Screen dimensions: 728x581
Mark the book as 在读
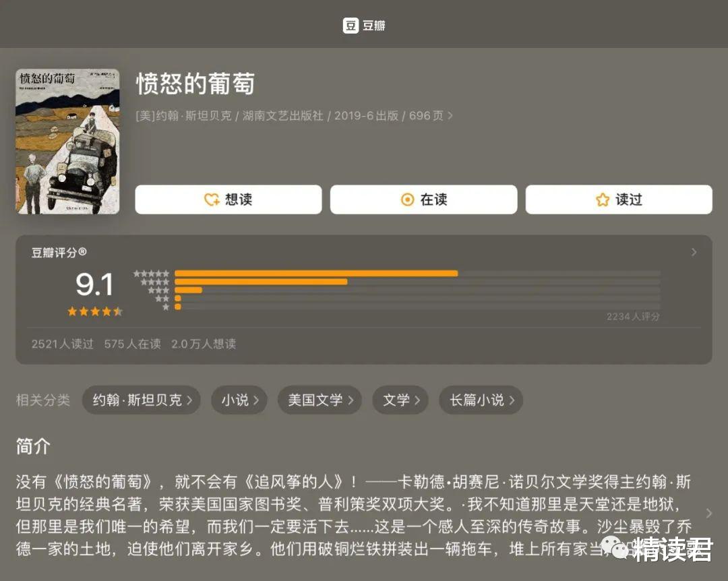pyautogui.click(x=423, y=200)
